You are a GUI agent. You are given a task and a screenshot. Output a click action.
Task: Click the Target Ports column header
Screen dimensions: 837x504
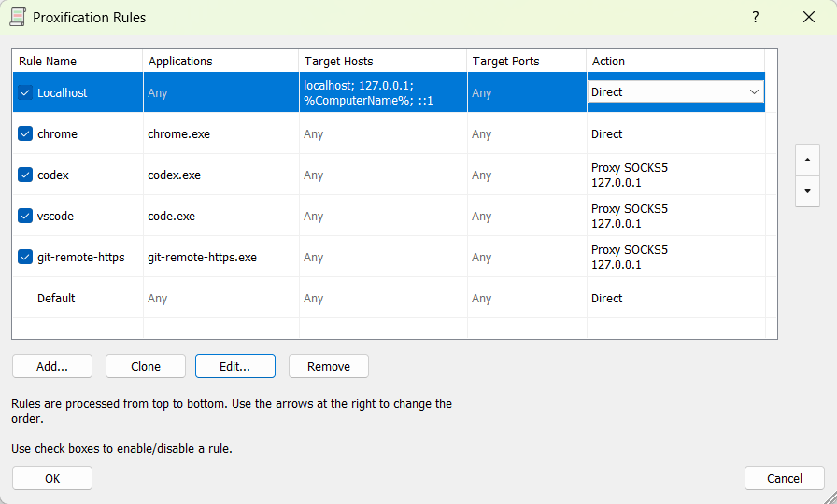coord(526,61)
